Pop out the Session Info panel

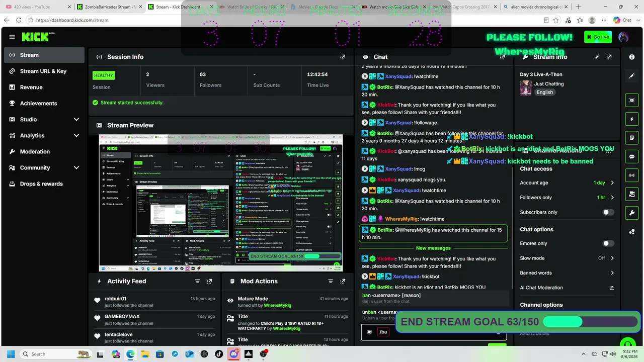tap(343, 57)
